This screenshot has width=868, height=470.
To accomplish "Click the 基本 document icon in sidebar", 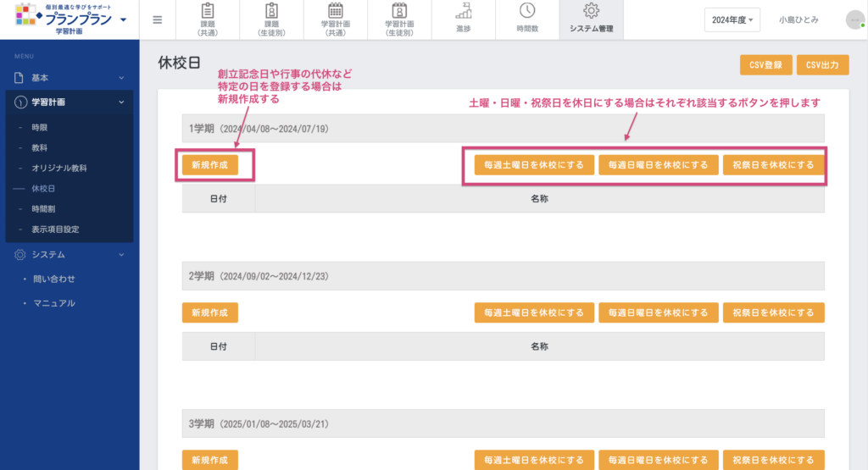I will [x=19, y=78].
